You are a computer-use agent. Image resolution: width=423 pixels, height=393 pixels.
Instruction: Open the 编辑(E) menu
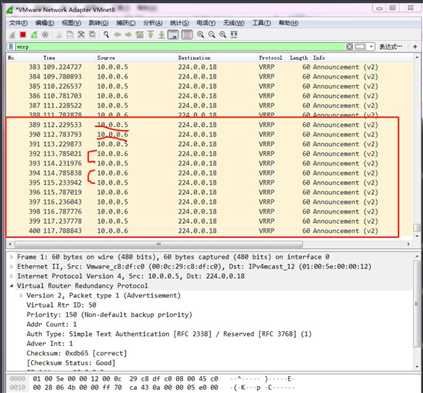(x=45, y=23)
